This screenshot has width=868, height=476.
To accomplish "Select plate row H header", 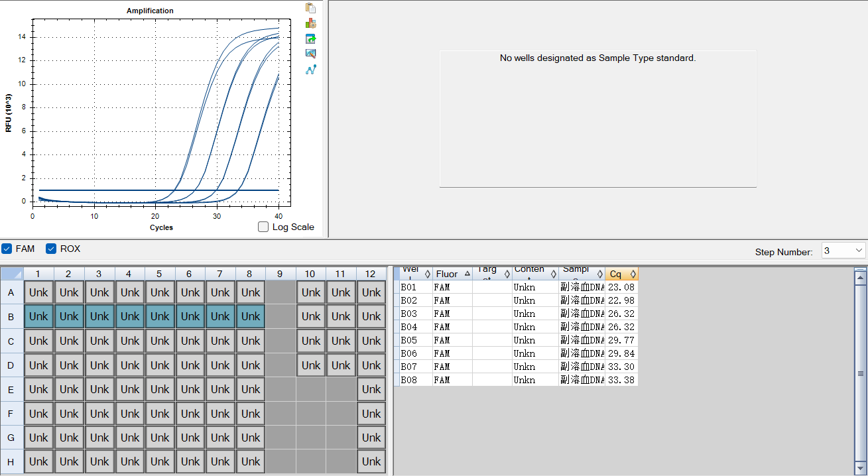I will [x=11, y=461].
